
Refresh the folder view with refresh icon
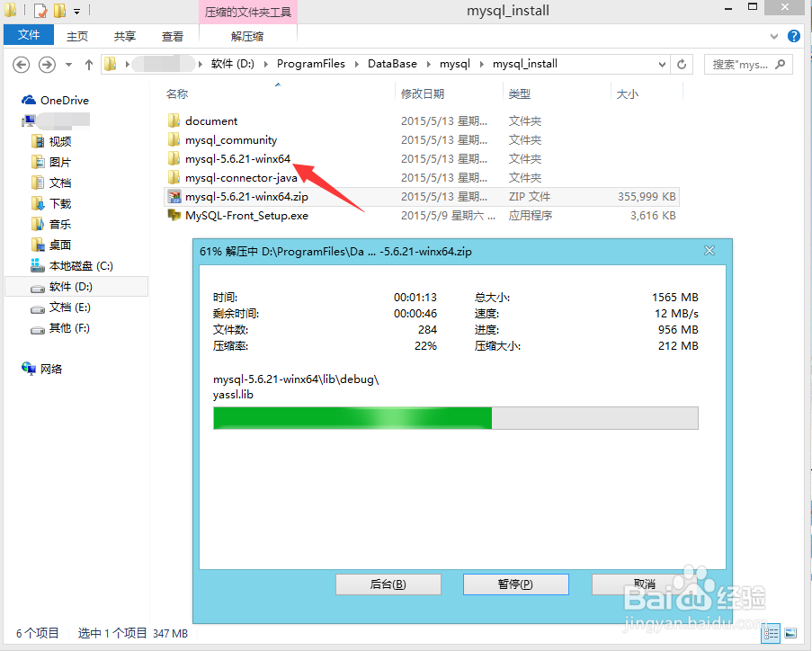[x=682, y=64]
